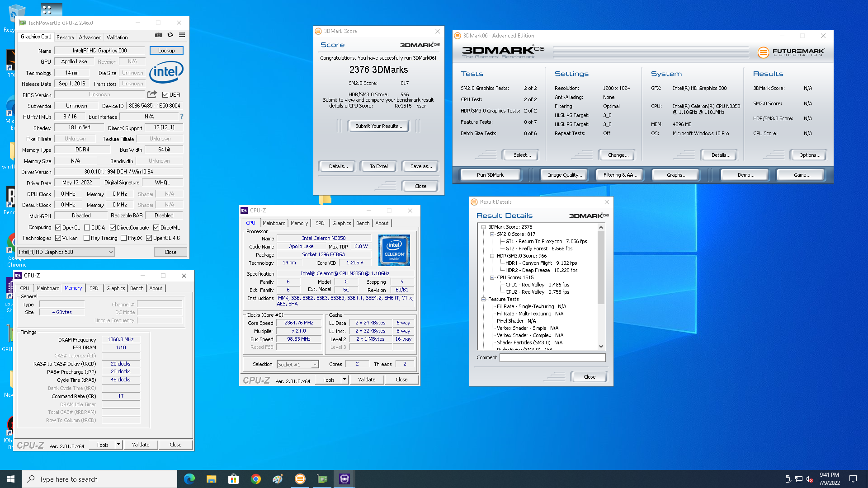Open File Explorer from the taskbar

coord(212,479)
